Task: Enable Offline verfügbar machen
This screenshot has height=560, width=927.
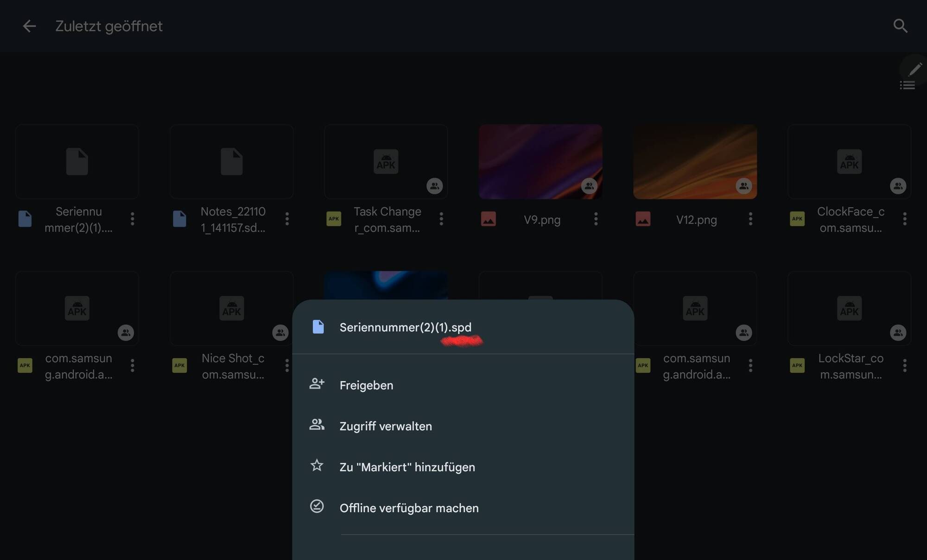Action: click(x=409, y=508)
